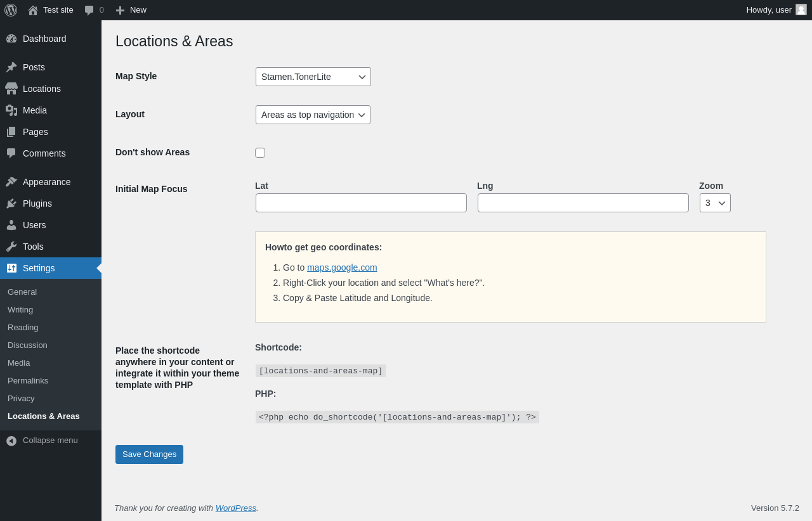Open the Plugins menu label

pyautogui.click(x=37, y=203)
